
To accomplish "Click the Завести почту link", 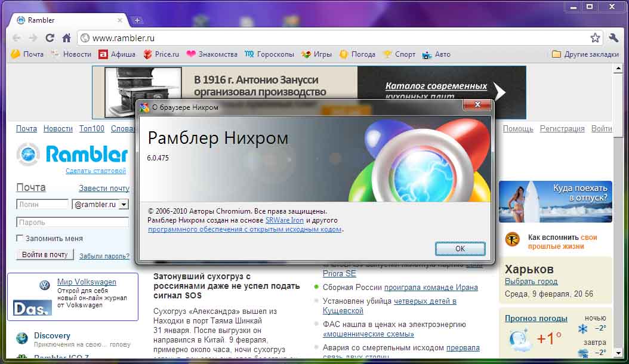I will tap(104, 188).
